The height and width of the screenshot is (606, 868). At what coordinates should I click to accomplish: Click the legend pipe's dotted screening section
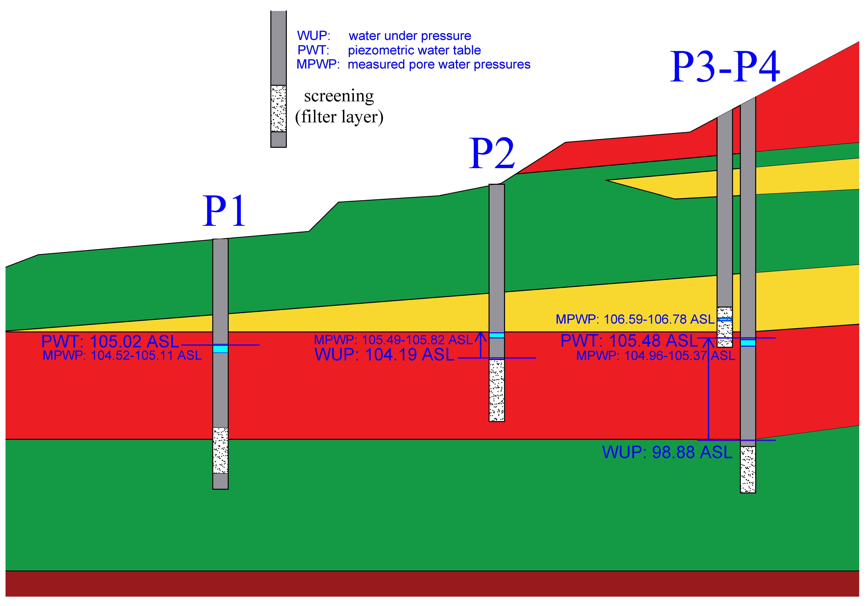coord(279,109)
